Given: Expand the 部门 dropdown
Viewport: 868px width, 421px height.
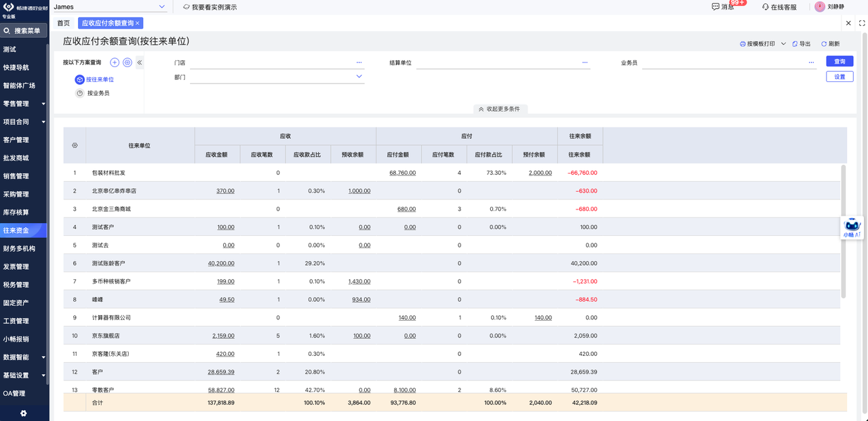Looking at the screenshot, I should point(359,77).
